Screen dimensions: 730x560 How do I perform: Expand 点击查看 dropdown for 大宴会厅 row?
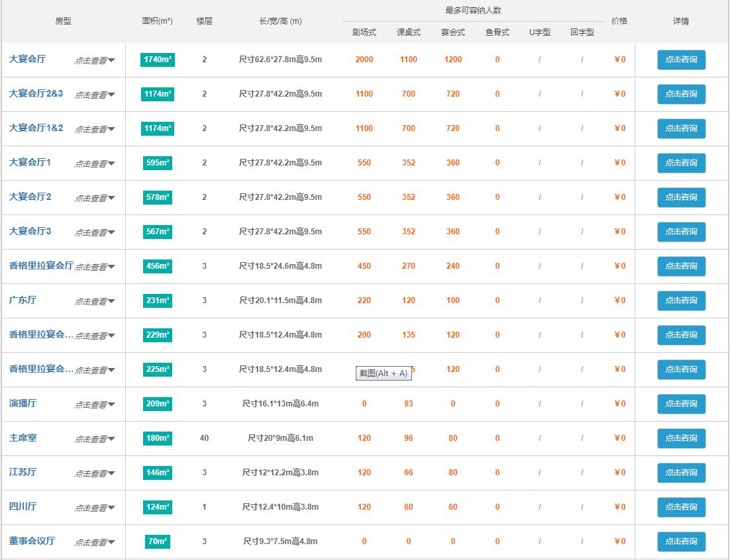click(94, 60)
